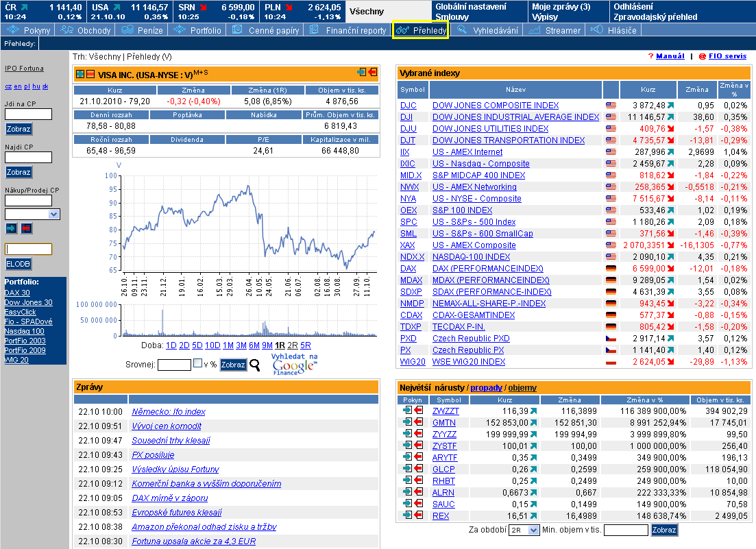Click the Min. objem v tis. input field
The width and height of the screenshot is (756, 549).
(625, 530)
